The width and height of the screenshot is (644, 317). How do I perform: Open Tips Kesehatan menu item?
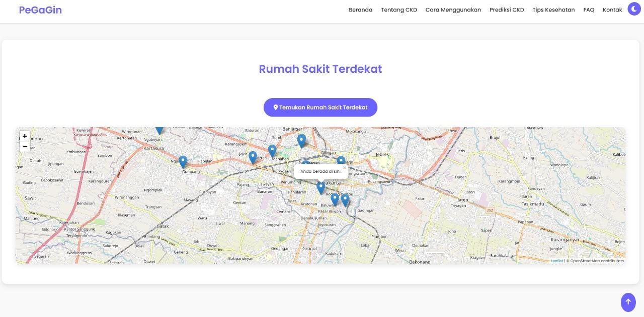tap(553, 10)
